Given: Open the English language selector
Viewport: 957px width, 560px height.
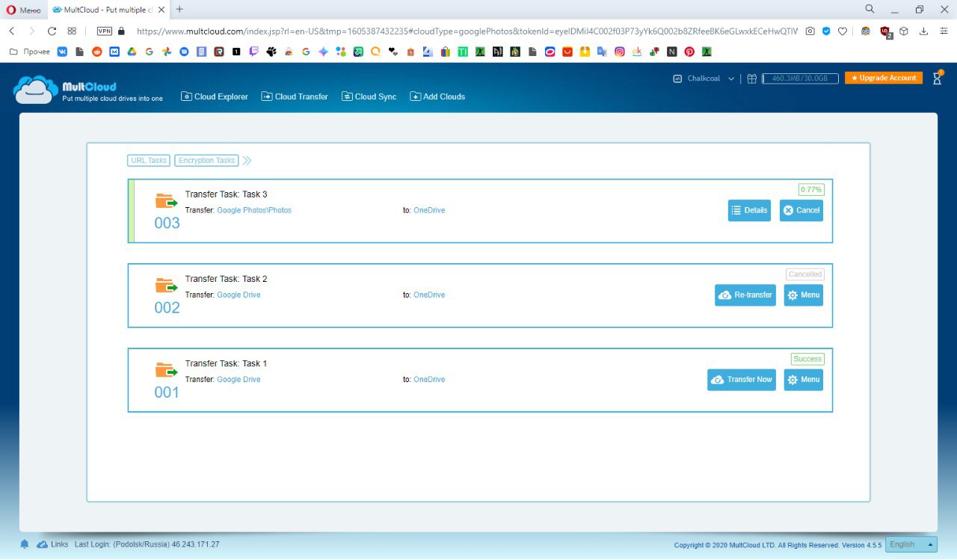Looking at the screenshot, I should [x=911, y=544].
